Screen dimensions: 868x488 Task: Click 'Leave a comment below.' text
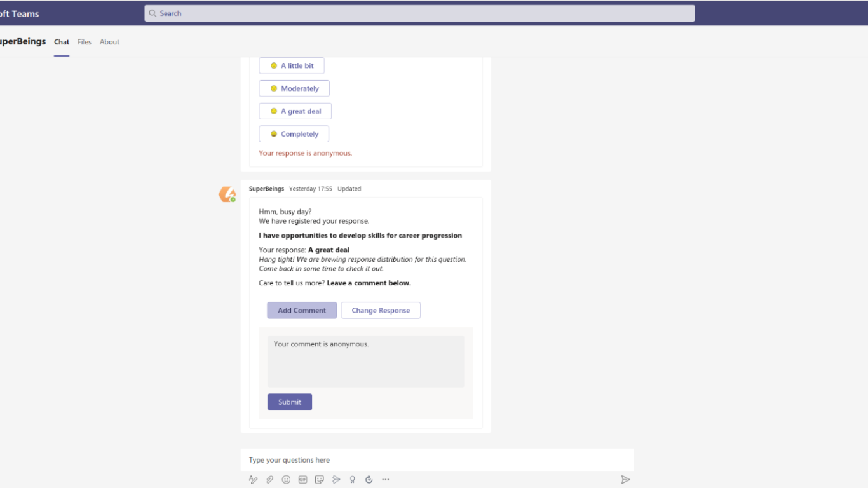(369, 283)
